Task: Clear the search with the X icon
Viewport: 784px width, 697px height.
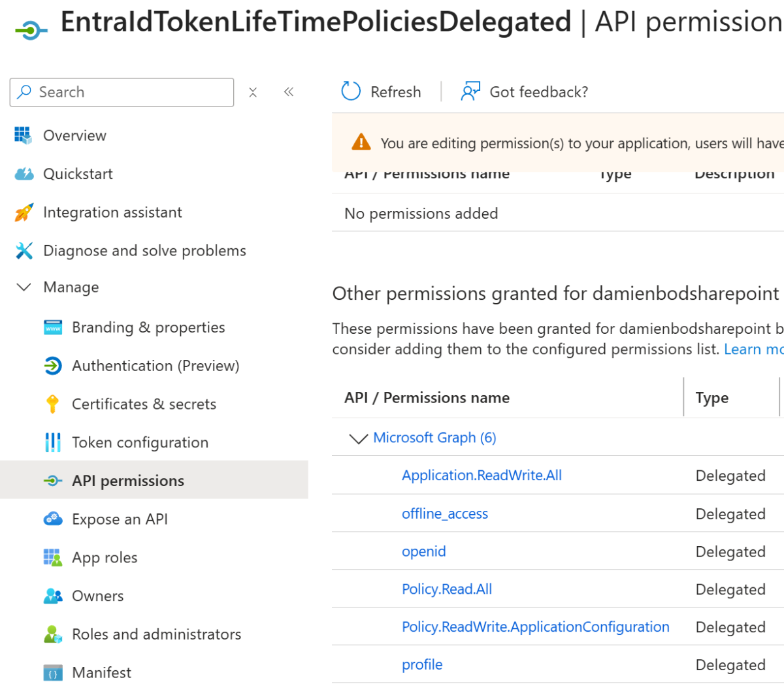Action: coord(253,92)
